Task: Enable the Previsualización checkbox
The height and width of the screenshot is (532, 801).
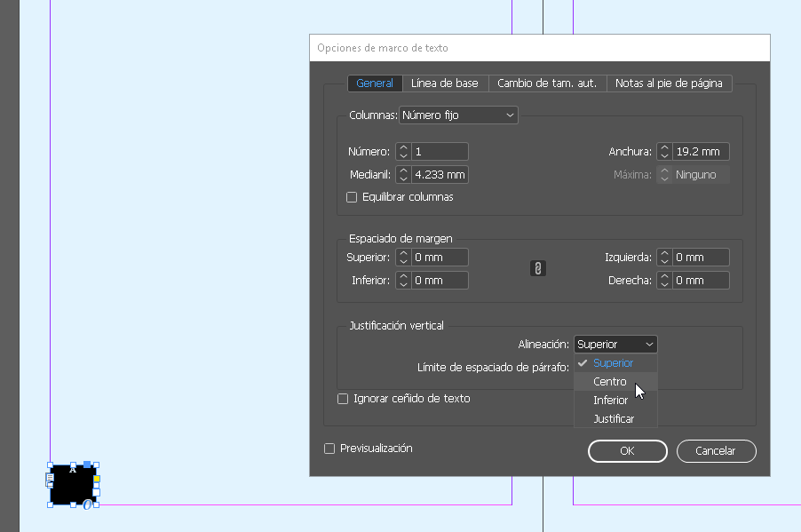Action: 329,449
